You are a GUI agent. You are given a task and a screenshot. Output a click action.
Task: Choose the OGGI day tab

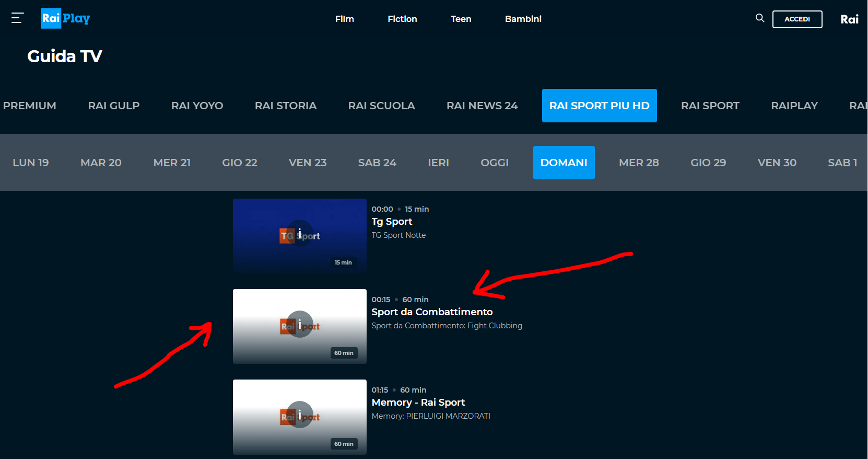click(494, 163)
